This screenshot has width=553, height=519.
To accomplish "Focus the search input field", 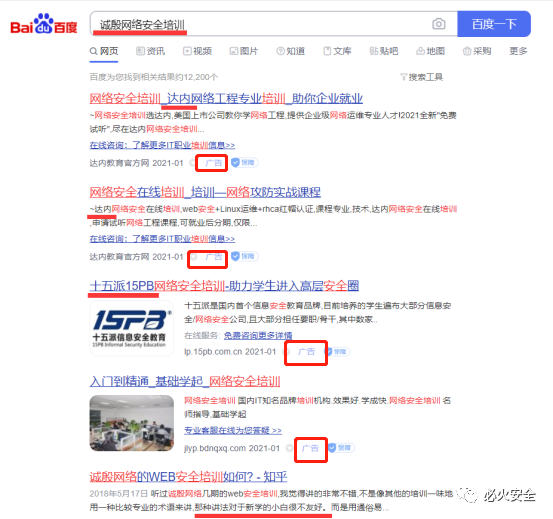I will (274, 24).
